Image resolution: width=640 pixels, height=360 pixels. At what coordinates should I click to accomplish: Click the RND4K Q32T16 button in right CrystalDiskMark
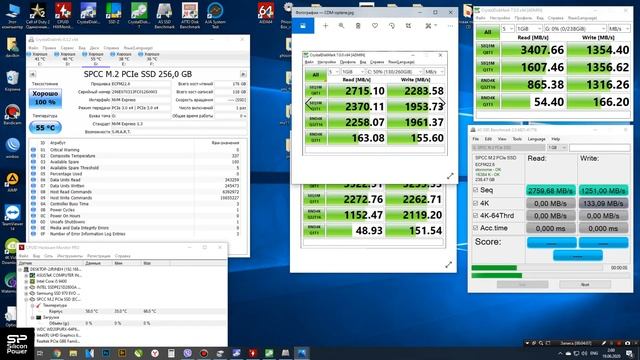(488, 84)
